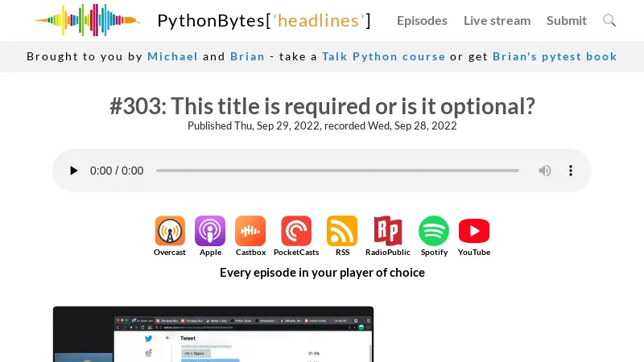Open the Submit page
This screenshot has width=644, height=362.
(x=567, y=21)
